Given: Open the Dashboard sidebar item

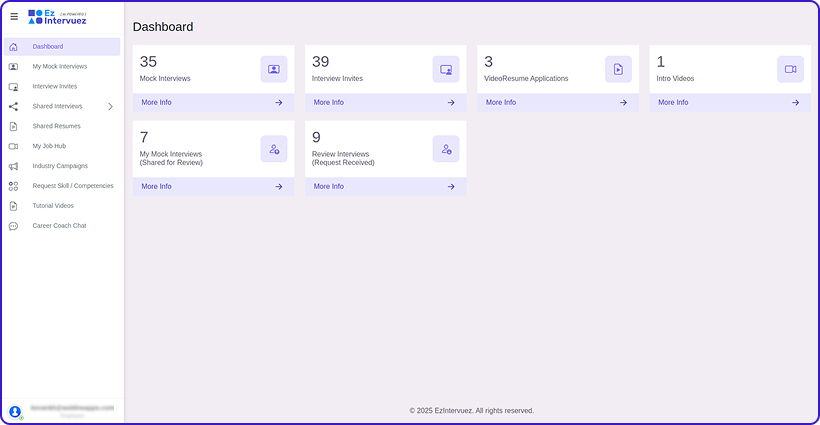Looking at the screenshot, I should pyautogui.click(x=48, y=47).
